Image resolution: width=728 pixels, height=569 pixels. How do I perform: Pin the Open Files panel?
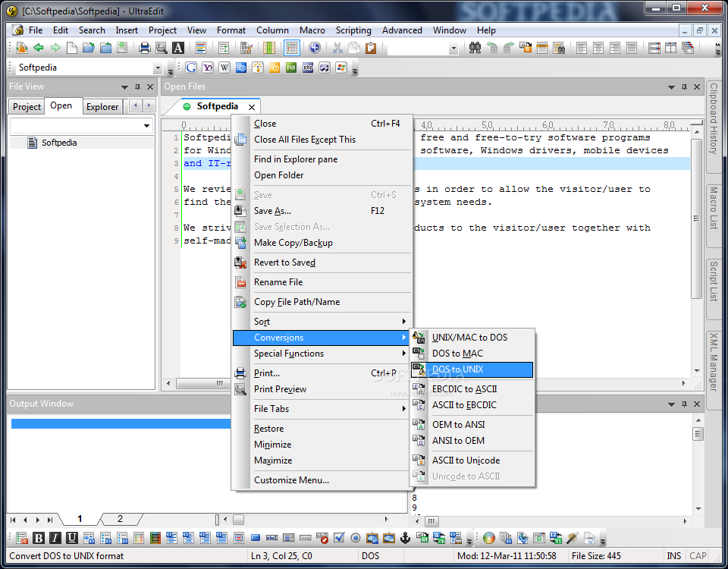tap(684, 86)
